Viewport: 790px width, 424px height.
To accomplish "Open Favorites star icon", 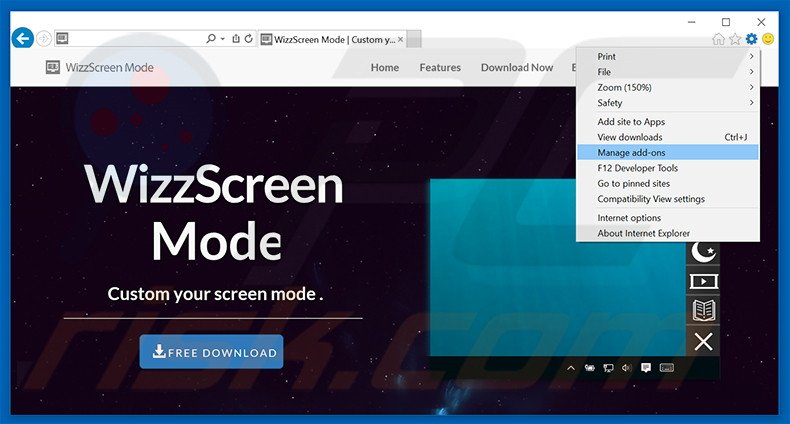I will (735, 39).
